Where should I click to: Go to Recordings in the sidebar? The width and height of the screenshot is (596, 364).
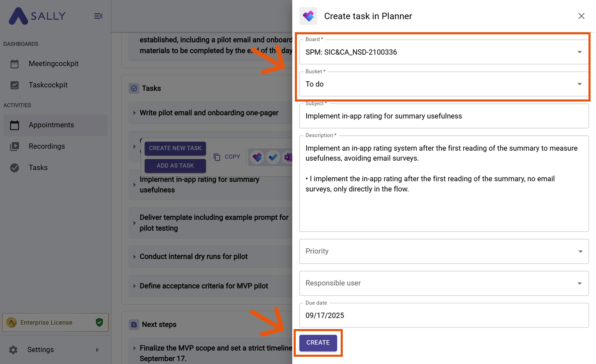47,146
